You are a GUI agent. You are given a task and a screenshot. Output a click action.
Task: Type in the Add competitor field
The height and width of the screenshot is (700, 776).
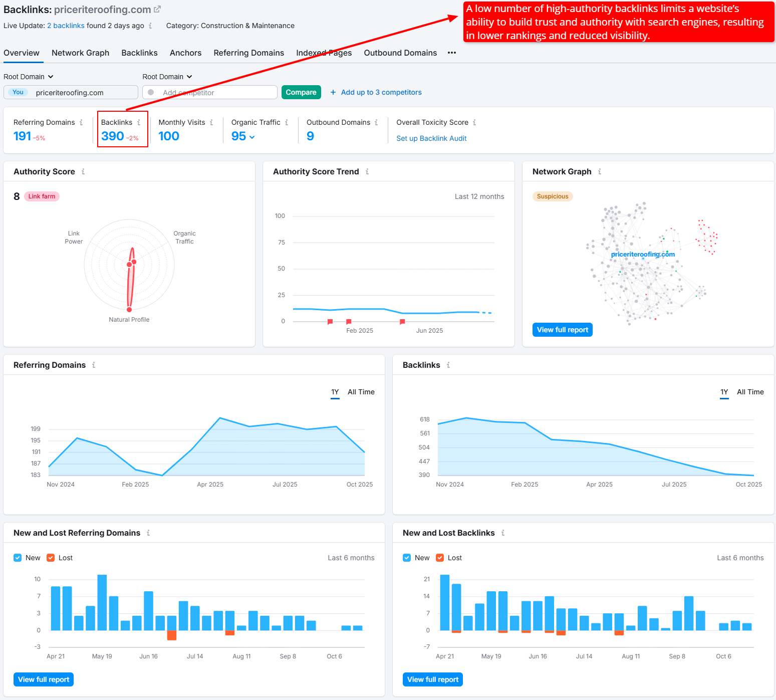[215, 92]
